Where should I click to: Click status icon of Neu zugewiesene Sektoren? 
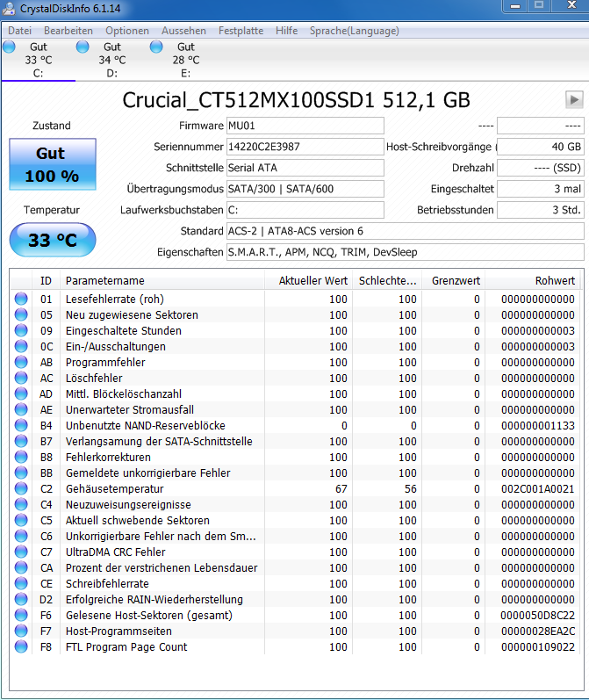pyautogui.click(x=21, y=314)
